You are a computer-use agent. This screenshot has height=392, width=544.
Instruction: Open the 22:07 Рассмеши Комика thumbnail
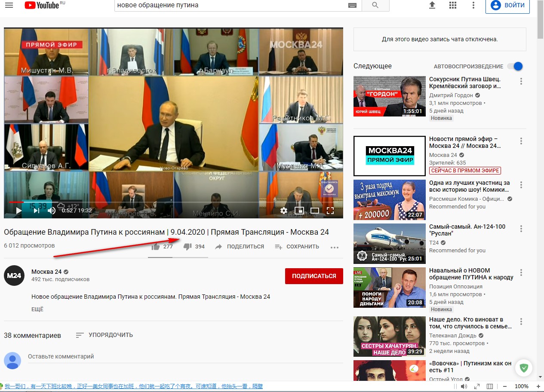click(x=389, y=200)
